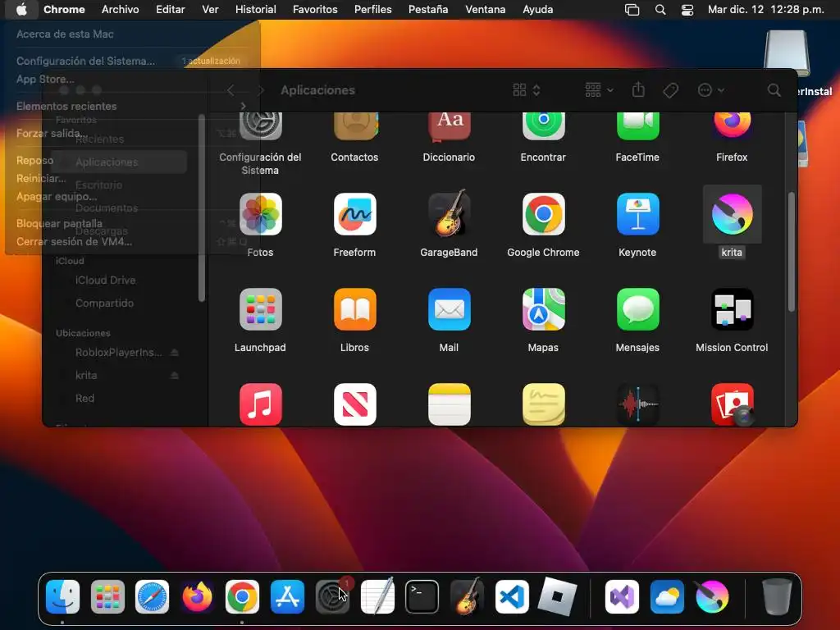Click the date and time in menu bar
This screenshot has width=840, height=630.
(765, 10)
